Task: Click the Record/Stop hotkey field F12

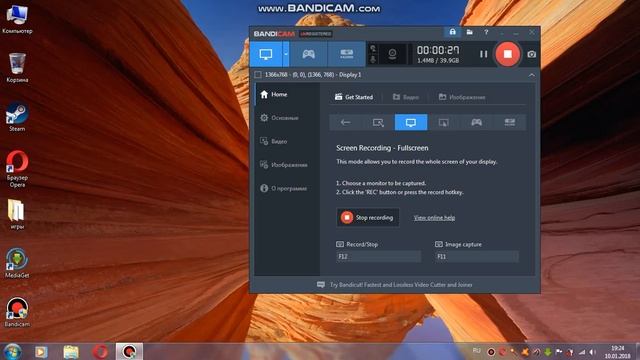Action: [x=378, y=256]
